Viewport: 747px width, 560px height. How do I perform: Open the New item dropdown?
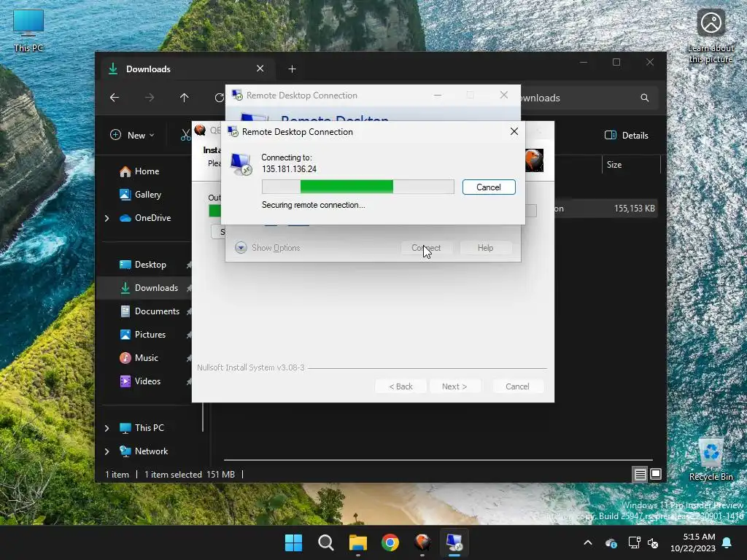pos(132,135)
